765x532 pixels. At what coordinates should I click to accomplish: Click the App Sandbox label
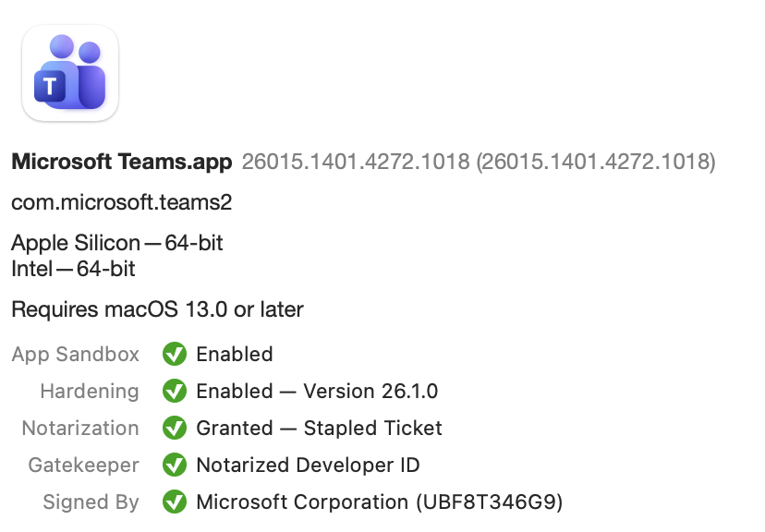click(76, 355)
